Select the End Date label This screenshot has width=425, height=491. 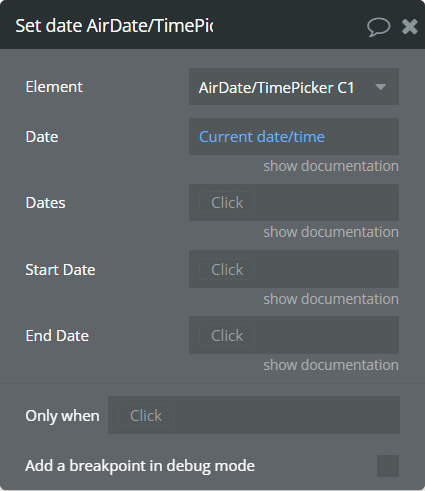tap(57, 336)
